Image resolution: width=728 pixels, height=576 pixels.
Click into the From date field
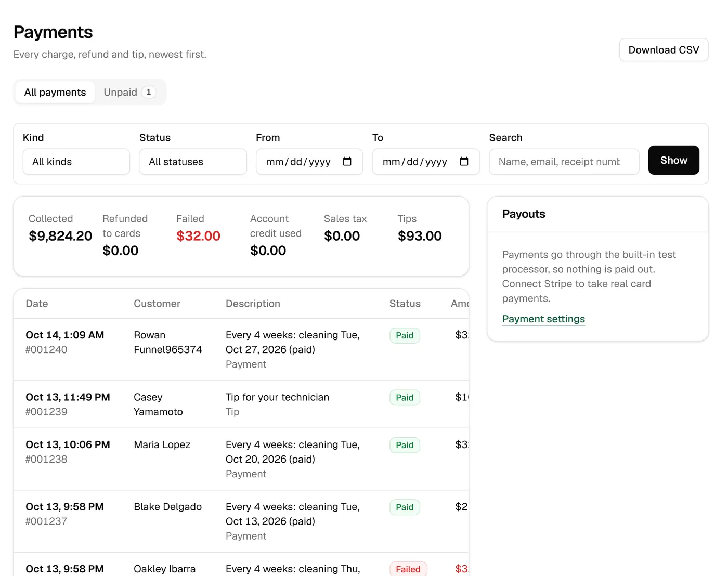coord(309,162)
